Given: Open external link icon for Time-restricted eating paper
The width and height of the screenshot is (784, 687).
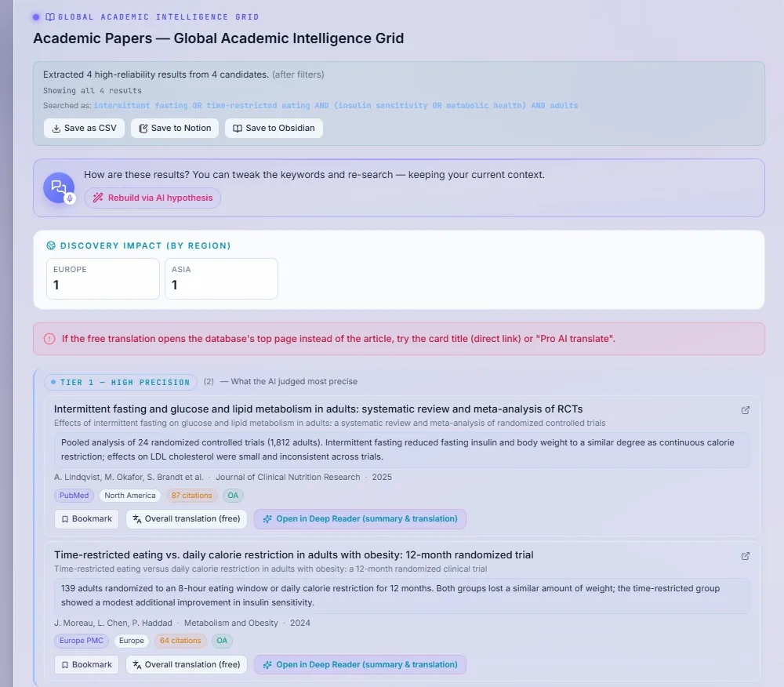Looking at the screenshot, I should pos(745,556).
